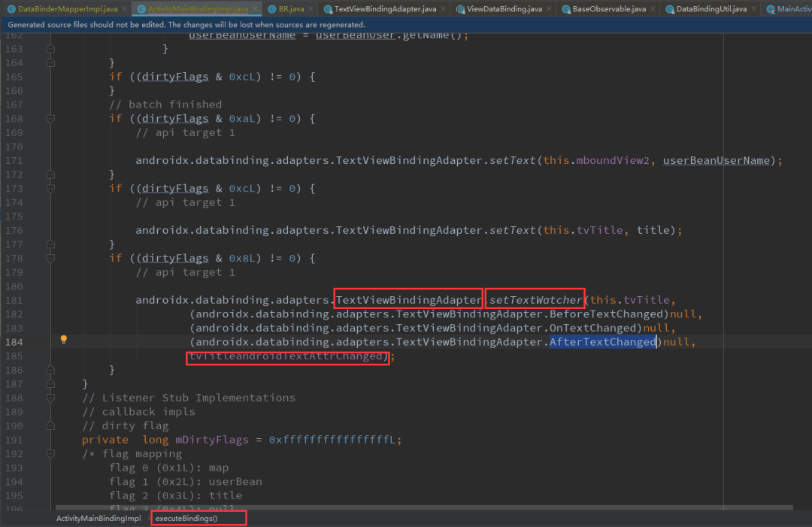The width and height of the screenshot is (812, 527).
Task: Click the 'flag 2 (0x3L): title' comment line
Action: tap(175, 495)
